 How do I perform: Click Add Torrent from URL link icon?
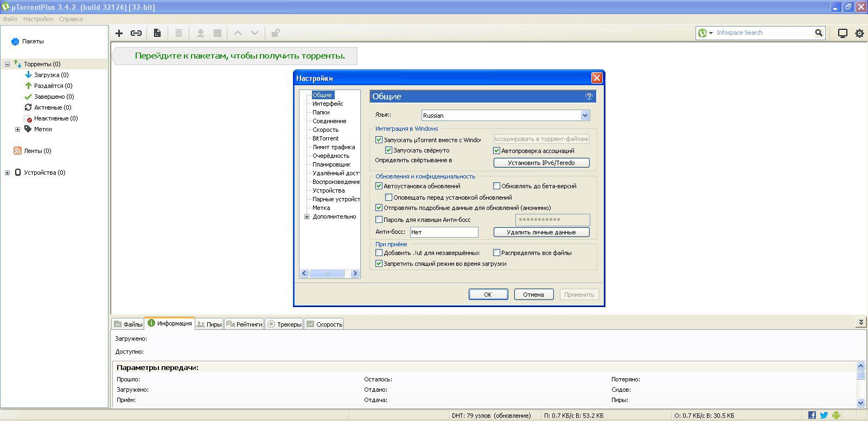click(136, 33)
